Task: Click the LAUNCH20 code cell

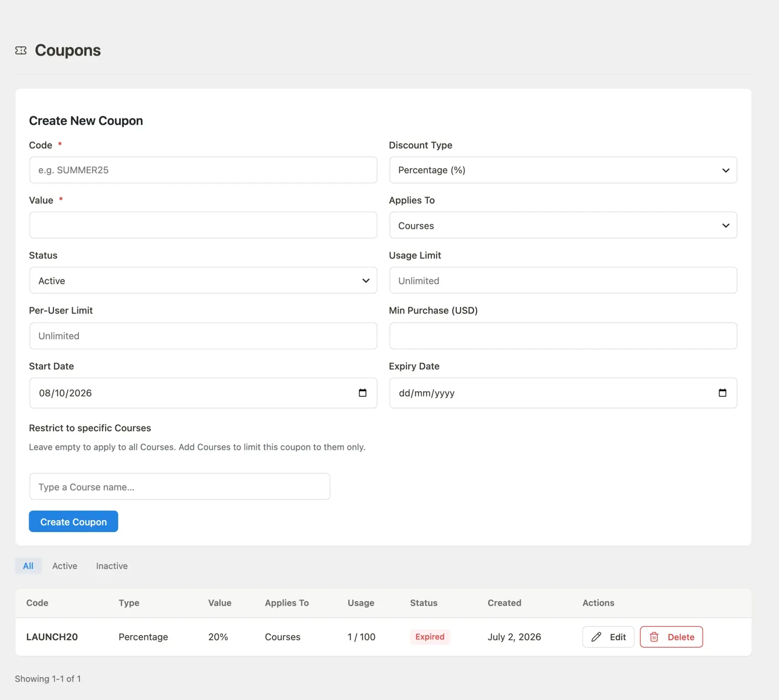Action: pos(52,637)
